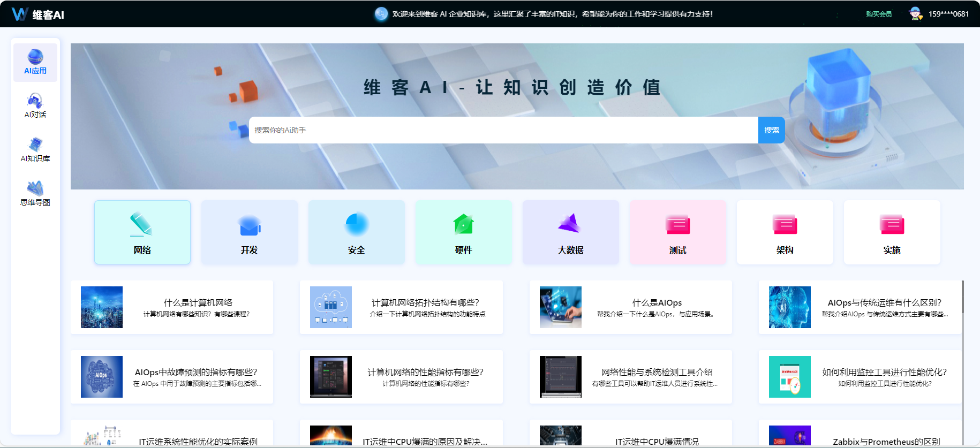Open the AIOps与传统运维有什么区别 thumbnail

coord(790,307)
